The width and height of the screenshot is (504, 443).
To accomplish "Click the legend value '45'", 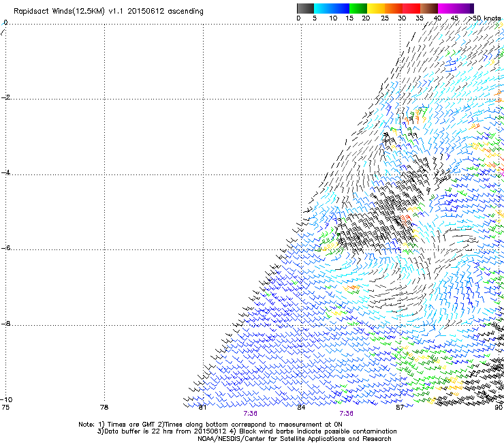I will coord(454,18).
